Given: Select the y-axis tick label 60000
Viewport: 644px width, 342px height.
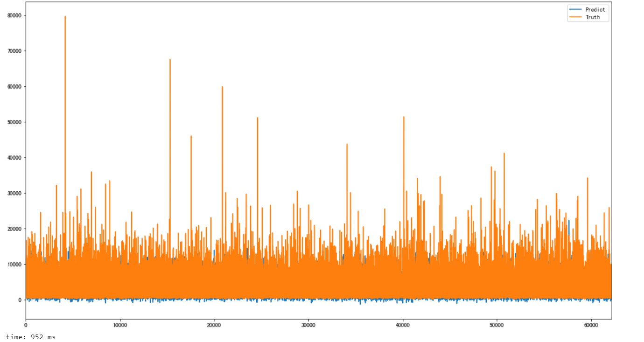Looking at the screenshot, I should click(14, 87).
